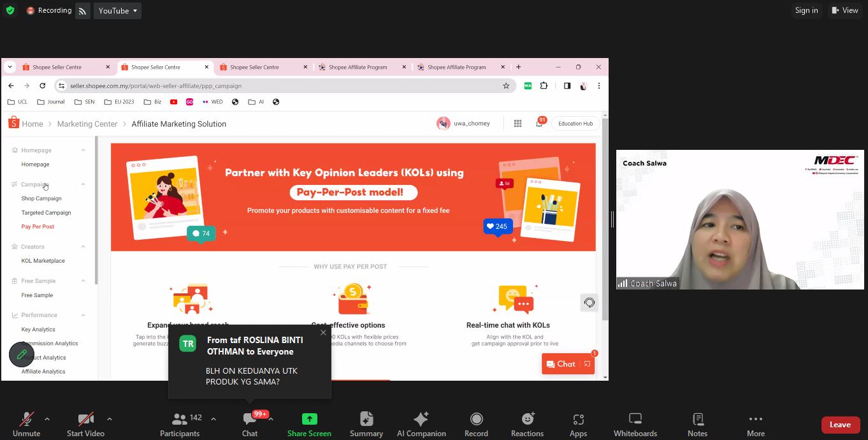
Task: Click the Education Hub button
Action: click(575, 124)
